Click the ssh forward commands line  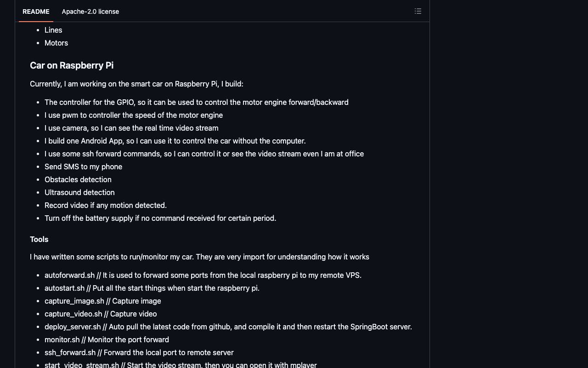tap(204, 154)
